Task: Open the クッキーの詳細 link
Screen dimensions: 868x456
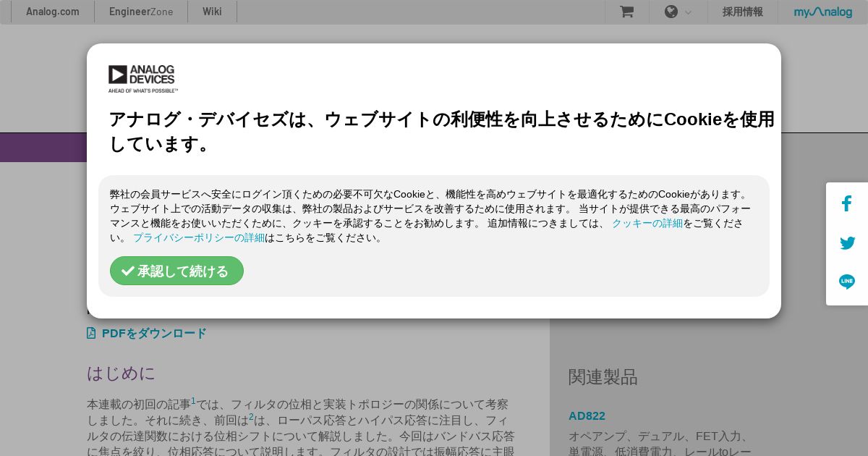Action: tap(647, 223)
